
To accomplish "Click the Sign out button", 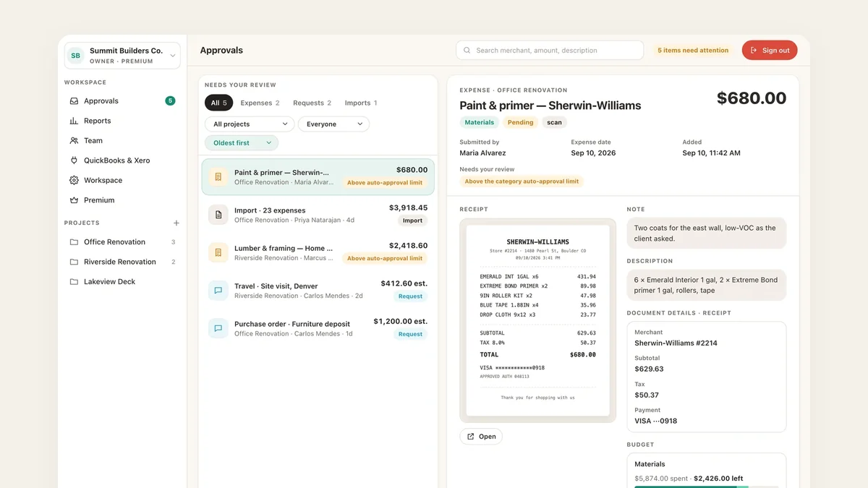I will pyautogui.click(x=770, y=51).
